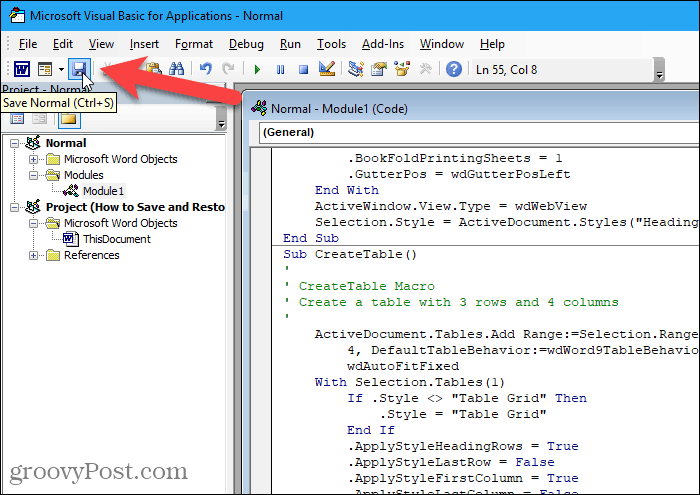The height and width of the screenshot is (495, 700).
Task: Click the Paste clipboard icon
Action: click(154, 69)
